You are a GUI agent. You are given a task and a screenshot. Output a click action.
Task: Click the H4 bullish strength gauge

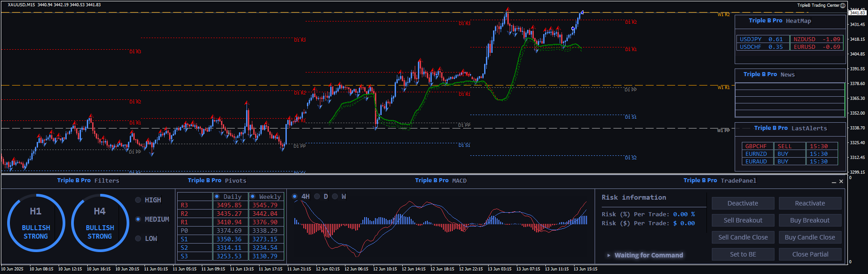[100, 223]
